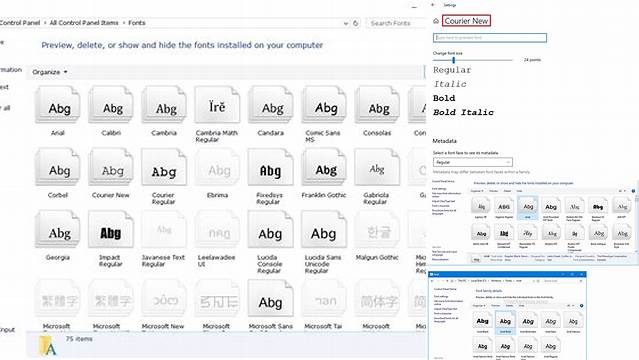Select the Javanese Text Regular font icon

coord(164,230)
